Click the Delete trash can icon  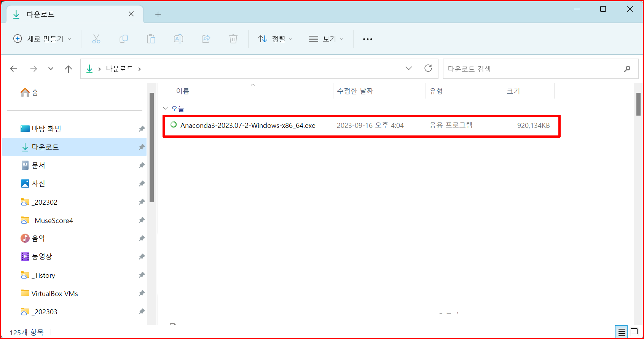tap(233, 39)
